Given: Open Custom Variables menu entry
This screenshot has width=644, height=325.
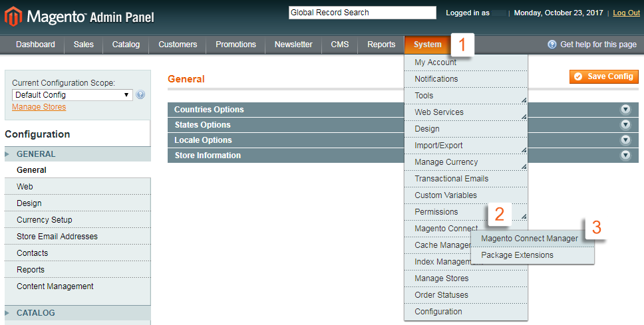Looking at the screenshot, I should pos(466,195).
